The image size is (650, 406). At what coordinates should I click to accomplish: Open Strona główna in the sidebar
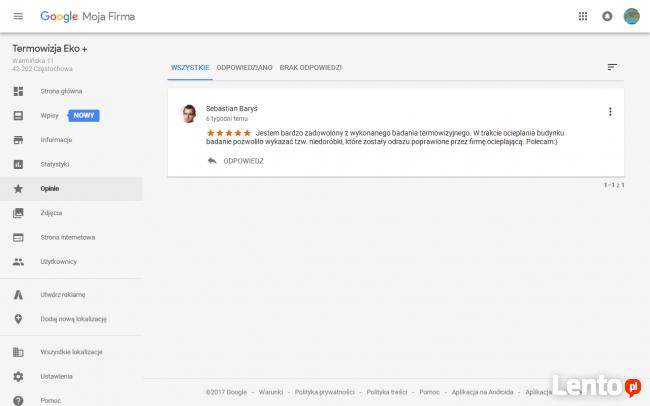(x=61, y=91)
